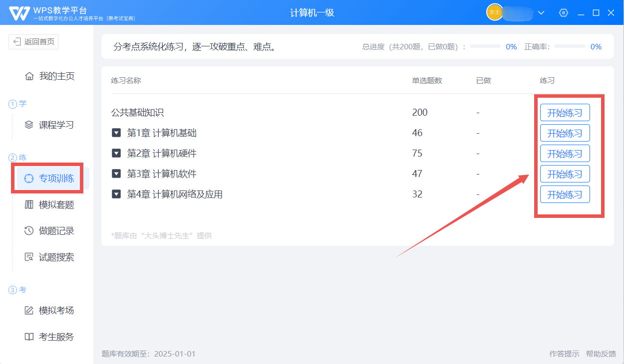624x364 pixels.
Task: Click the 总进度 progress bar
Action: (x=485, y=46)
